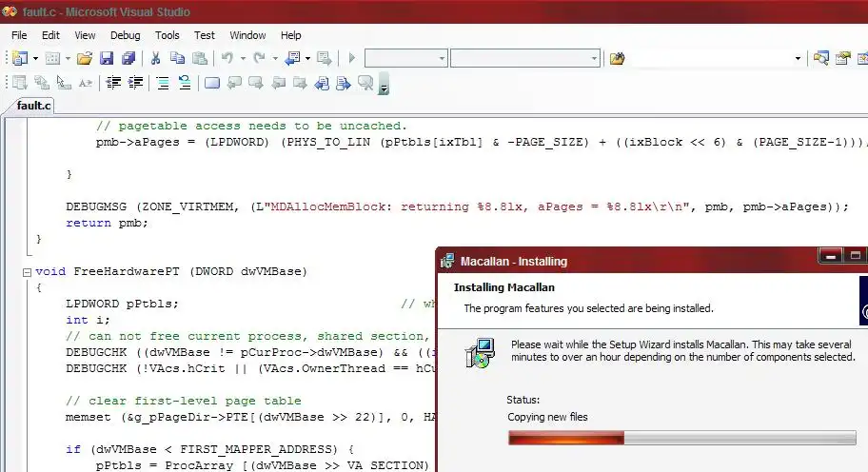Increase line indent with the indent icon
This screenshot has height=472, width=868.
(x=135, y=83)
